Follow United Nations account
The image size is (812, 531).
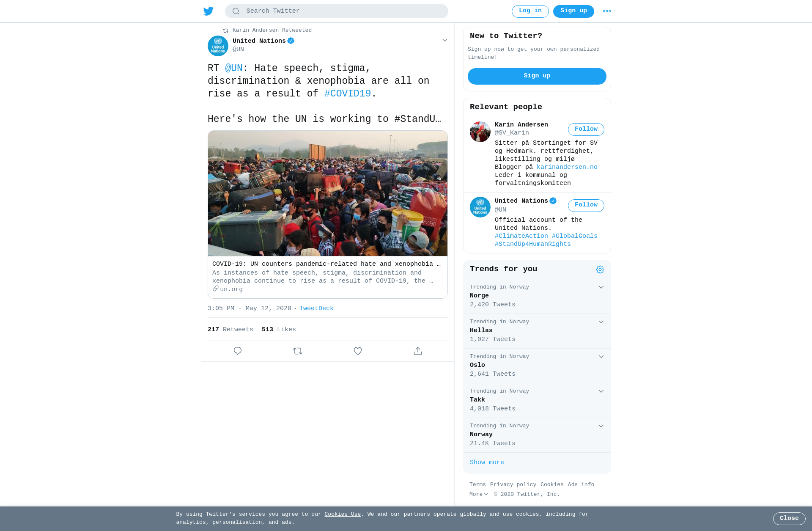586,206
